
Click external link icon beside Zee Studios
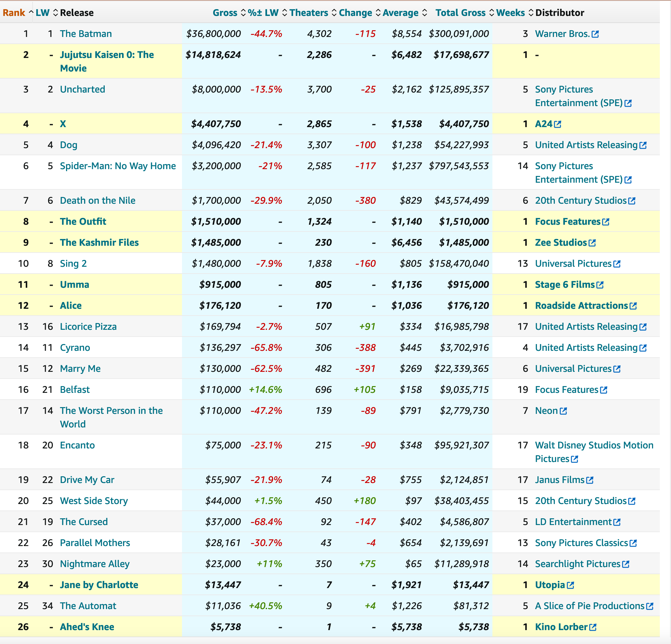pyautogui.click(x=592, y=243)
